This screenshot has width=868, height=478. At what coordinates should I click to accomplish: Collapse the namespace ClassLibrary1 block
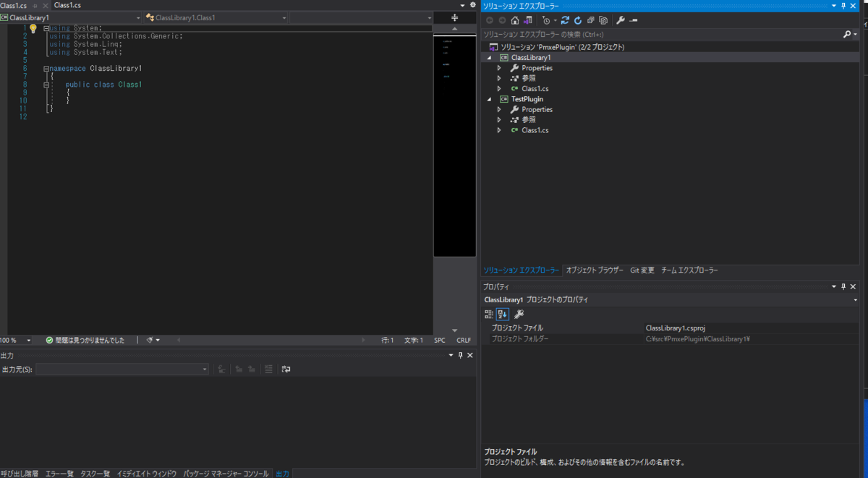pyautogui.click(x=46, y=69)
